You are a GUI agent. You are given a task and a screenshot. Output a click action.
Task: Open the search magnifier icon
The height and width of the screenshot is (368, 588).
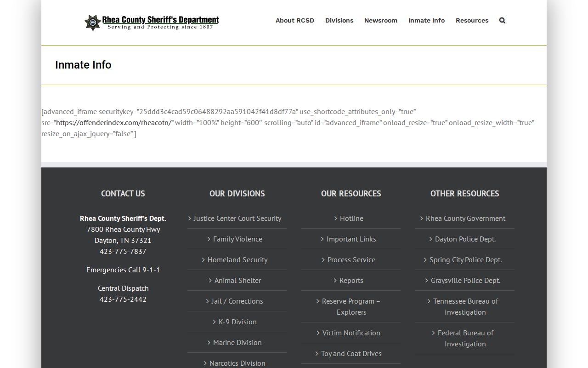click(502, 20)
